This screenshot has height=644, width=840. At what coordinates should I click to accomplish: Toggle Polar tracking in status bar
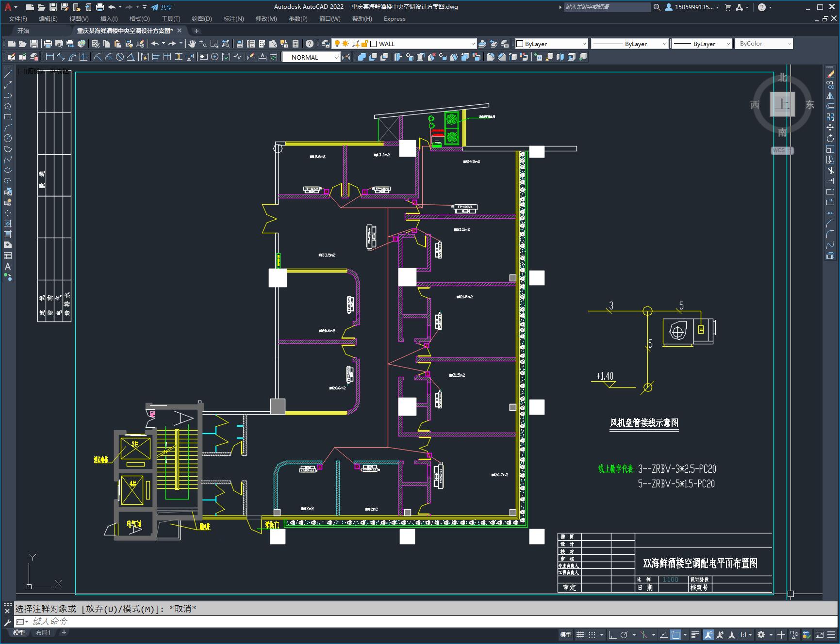[x=624, y=634]
